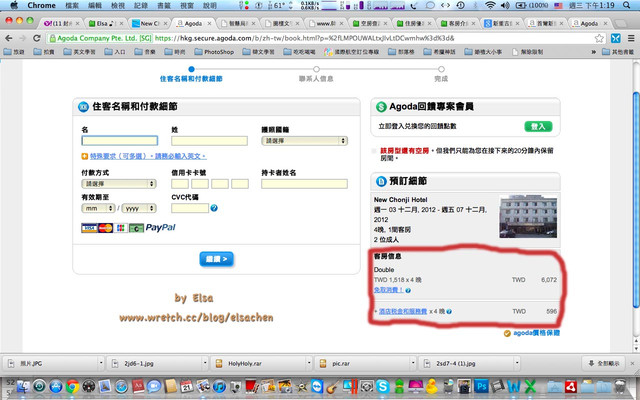Image resolution: width=640 pixels, height=400 pixels.
Task: Open Microsoft Word from the dock
Action: 514,386
